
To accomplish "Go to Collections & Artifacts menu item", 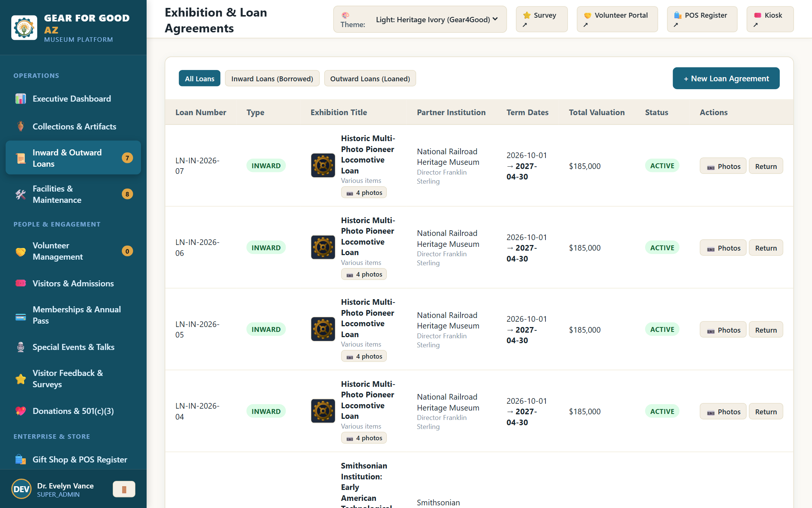I will coord(73,126).
